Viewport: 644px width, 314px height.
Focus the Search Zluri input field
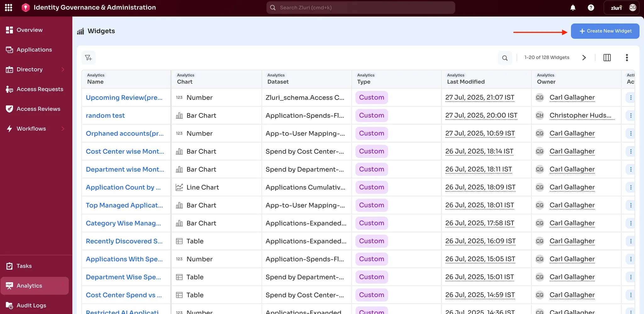(x=361, y=8)
